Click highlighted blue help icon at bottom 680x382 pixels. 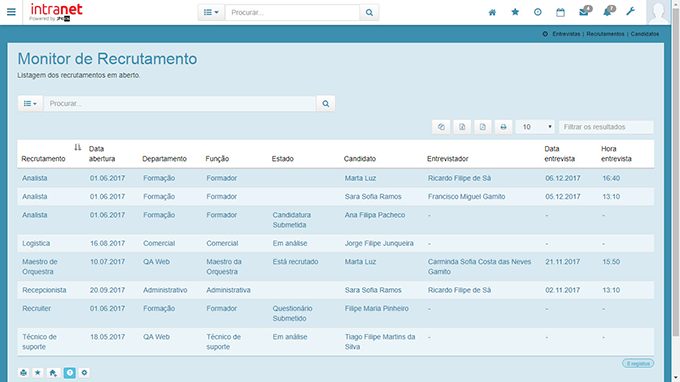pyautogui.click(x=69, y=373)
